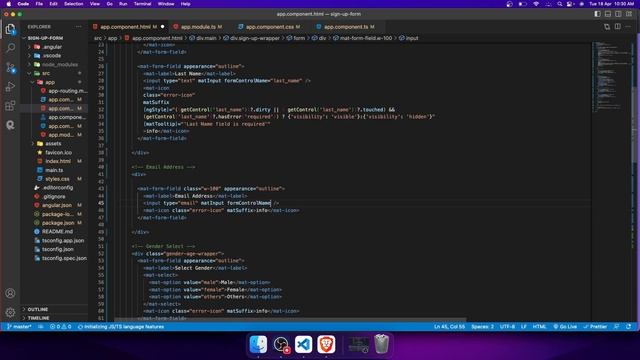Collapse the app folder
The image size is (640, 360).
50,82
